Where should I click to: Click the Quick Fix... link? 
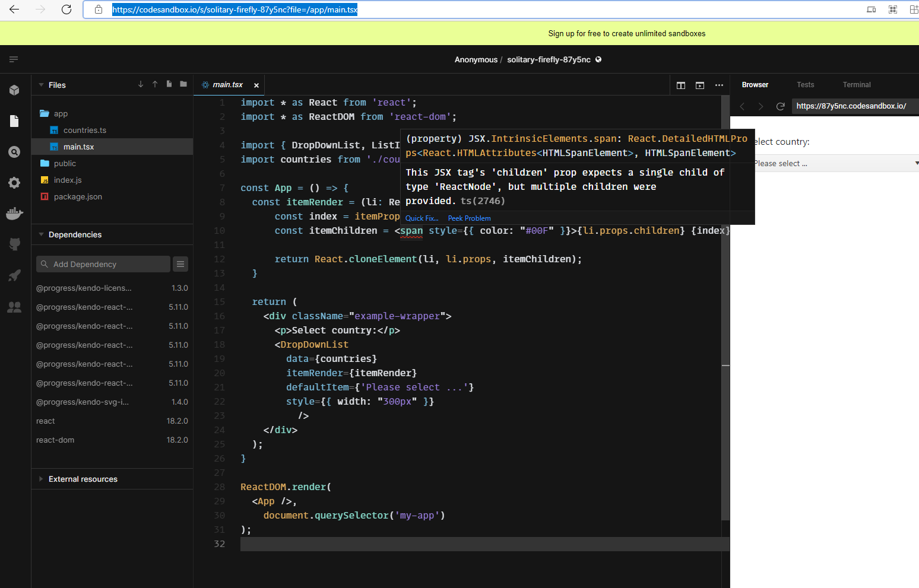click(422, 218)
